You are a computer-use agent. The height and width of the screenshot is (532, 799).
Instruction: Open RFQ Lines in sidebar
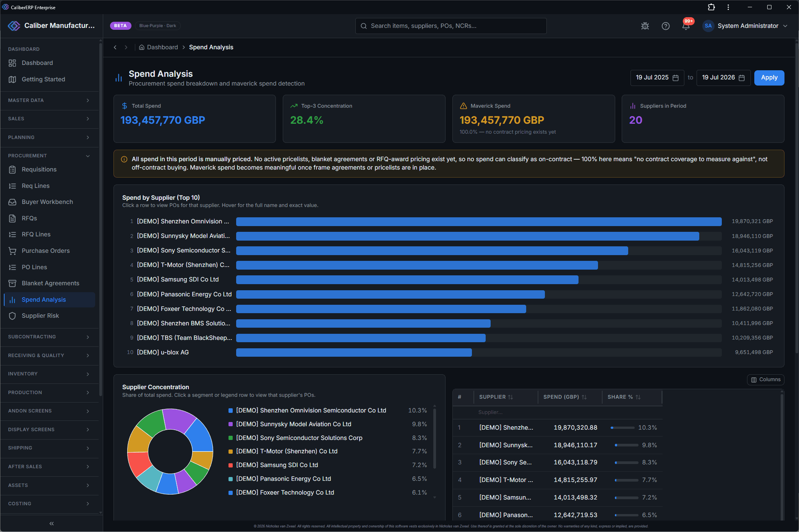[49, 234]
